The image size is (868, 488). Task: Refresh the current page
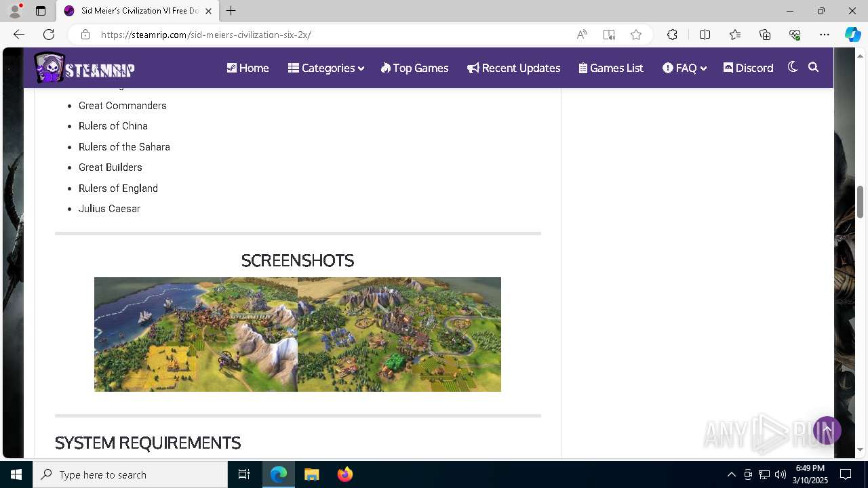pyautogui.click(x=49, y=35)
